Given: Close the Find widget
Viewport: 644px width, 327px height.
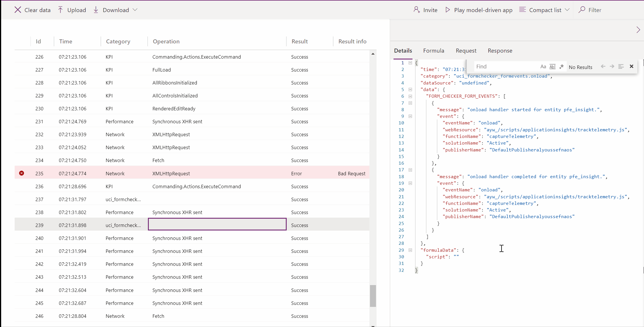Looking at the screenshot, I should coord(631,66).
